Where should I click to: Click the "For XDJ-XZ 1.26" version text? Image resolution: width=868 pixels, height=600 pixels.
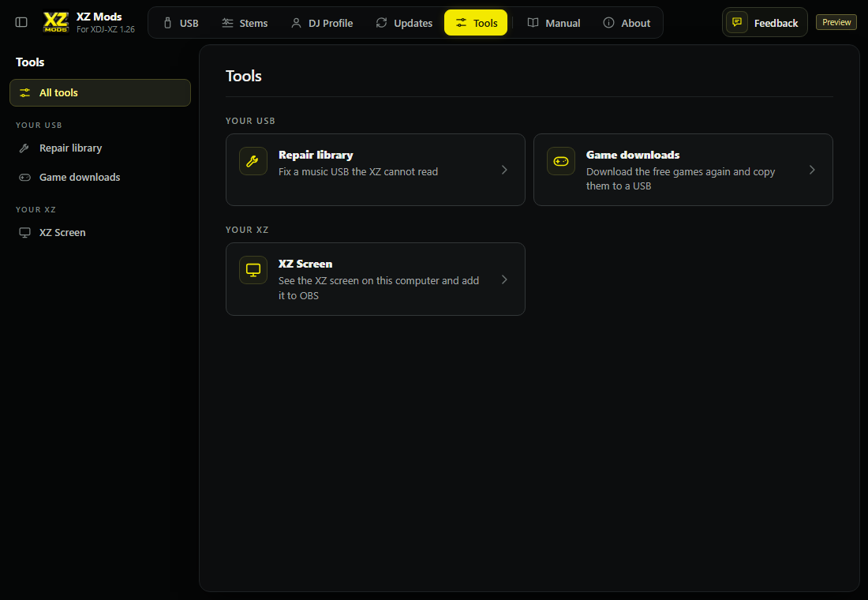coord(106,29)
